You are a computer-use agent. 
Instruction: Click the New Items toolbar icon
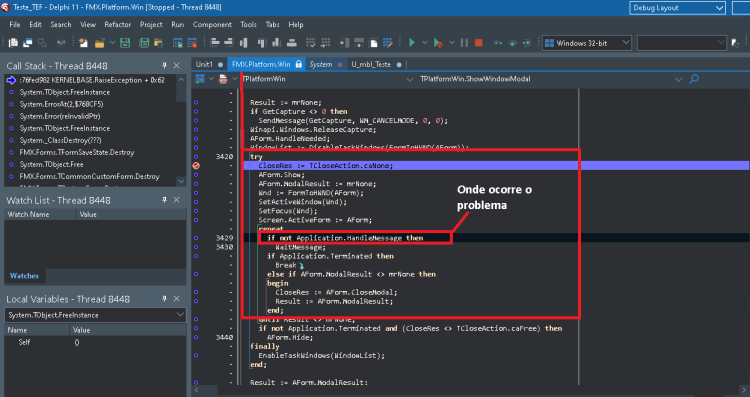tap(83, 43)
